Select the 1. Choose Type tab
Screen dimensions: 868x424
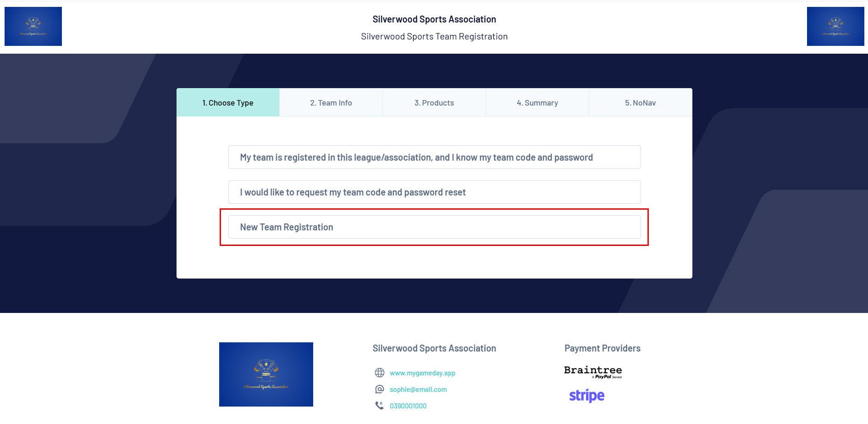228,102
